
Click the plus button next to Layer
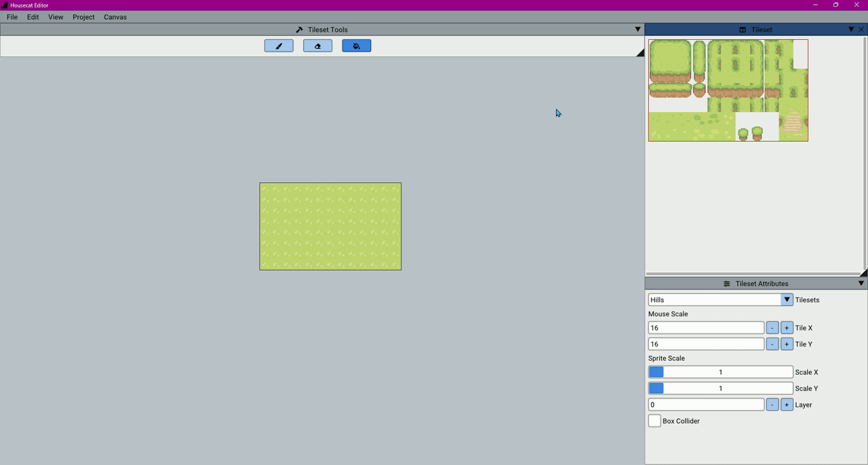coord(787,404)
